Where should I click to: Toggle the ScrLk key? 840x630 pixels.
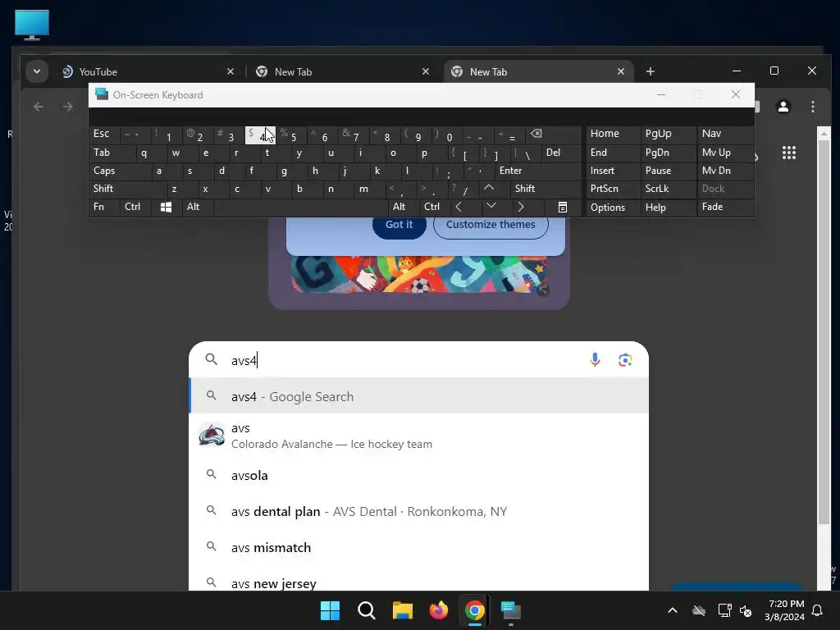[668, 189]
